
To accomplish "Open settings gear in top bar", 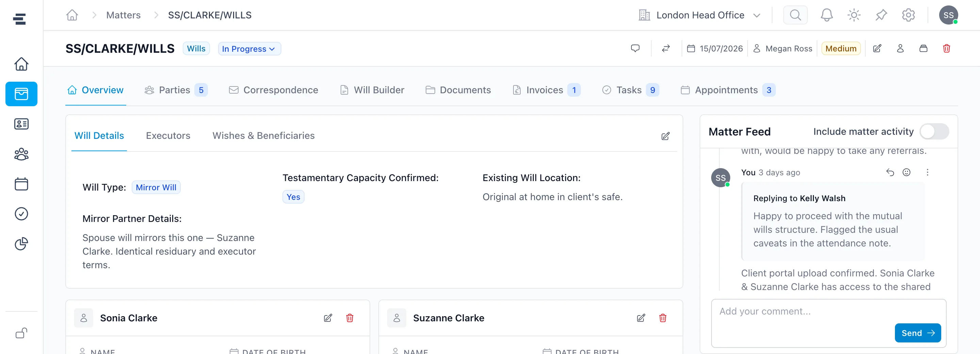I will pos(908,15).
